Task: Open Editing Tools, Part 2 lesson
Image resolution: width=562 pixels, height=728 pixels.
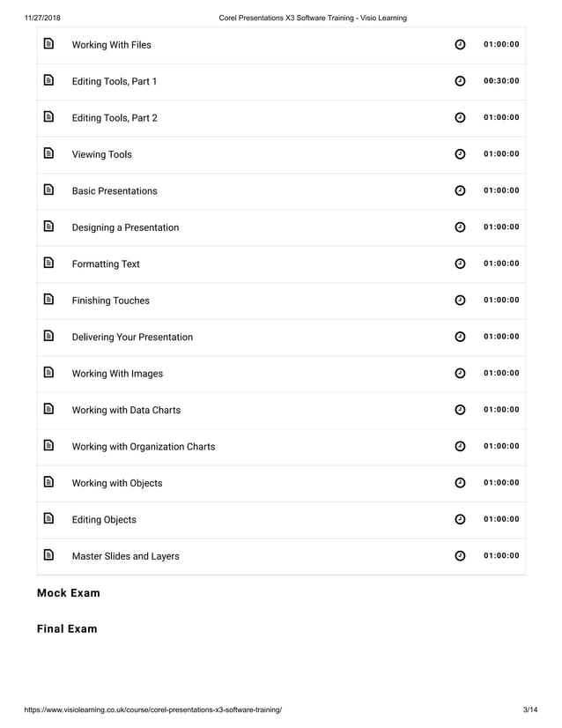Action: click(x=115, y=118)
